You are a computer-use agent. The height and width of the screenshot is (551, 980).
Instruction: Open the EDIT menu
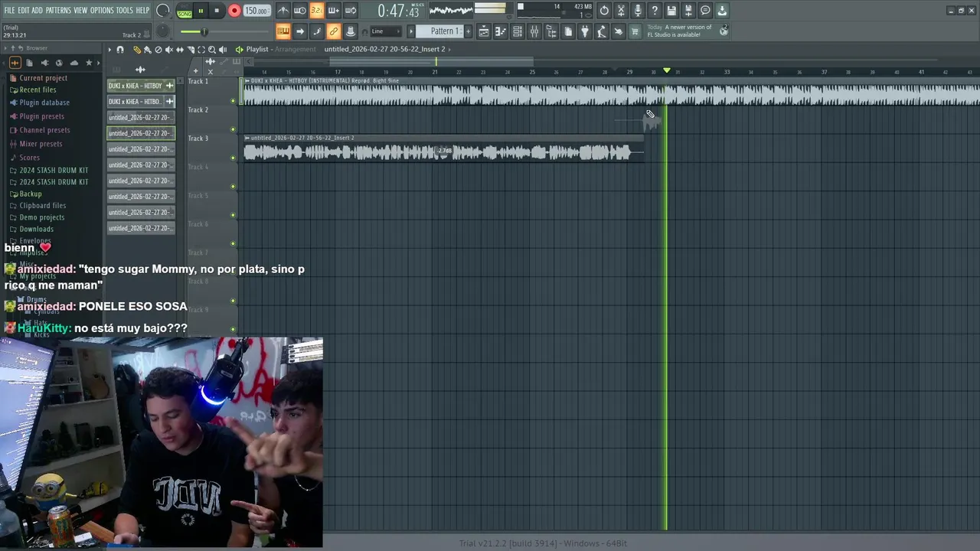tap(24, 11)
